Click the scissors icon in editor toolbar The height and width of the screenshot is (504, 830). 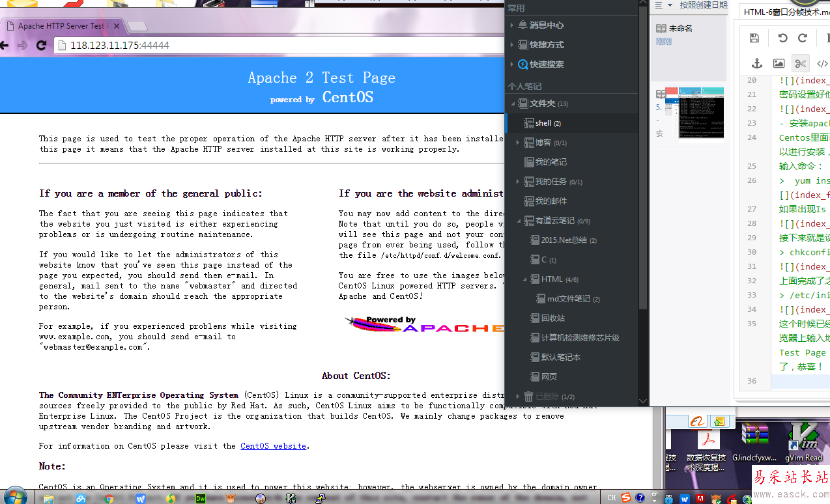[x=801, y=63]
